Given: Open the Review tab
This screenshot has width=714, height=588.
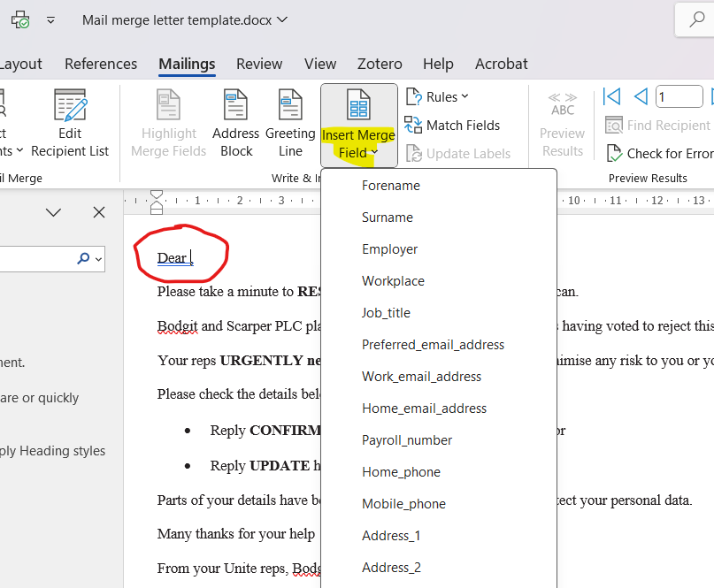Looking at the screenshot, I should click(259, 64).
